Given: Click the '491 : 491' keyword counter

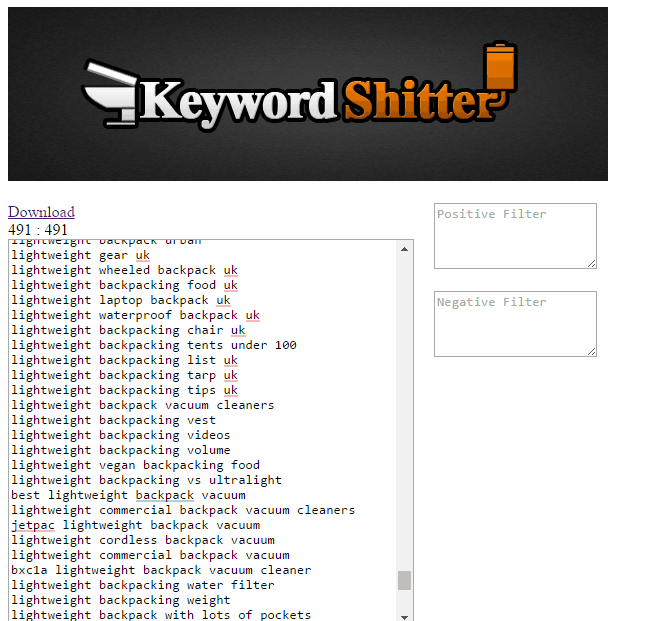Looking at the screenshot, I should [38, 230].
